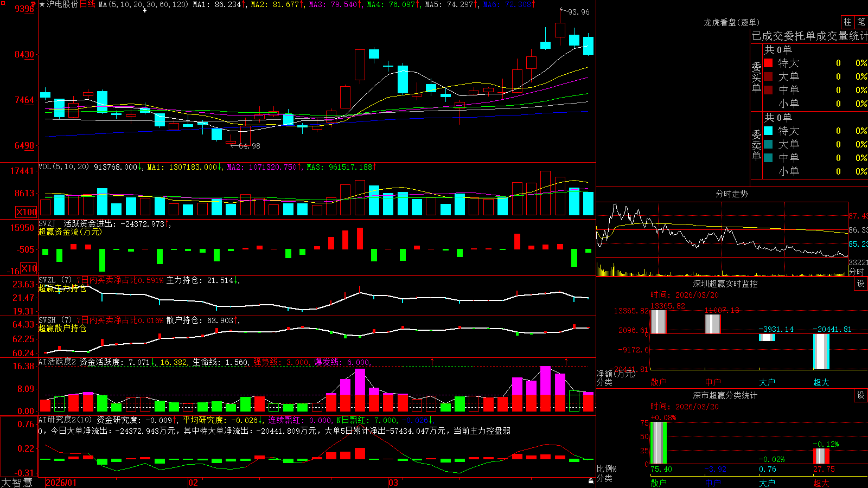
Task: Click the 超赢主力持仓 label
Action: click(x=62, y=288)
